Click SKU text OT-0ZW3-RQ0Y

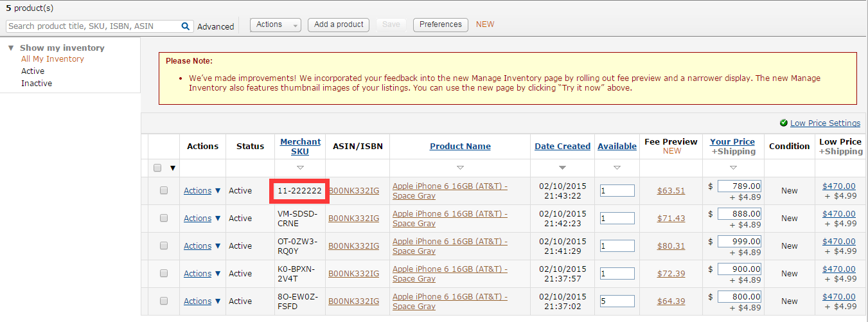point(297,246)
